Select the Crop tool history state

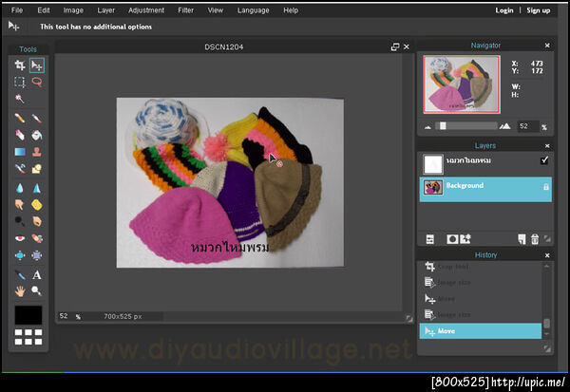point(480,267)
